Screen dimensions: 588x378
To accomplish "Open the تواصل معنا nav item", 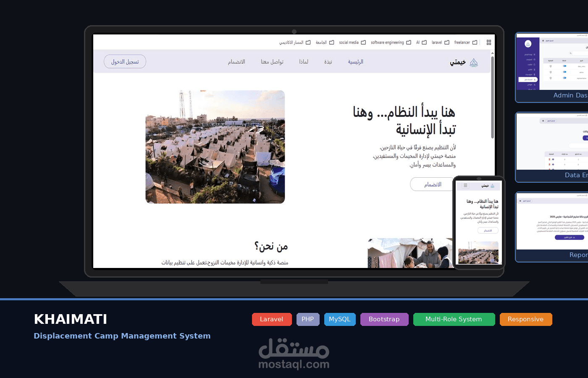I will [x=272, y=62].
